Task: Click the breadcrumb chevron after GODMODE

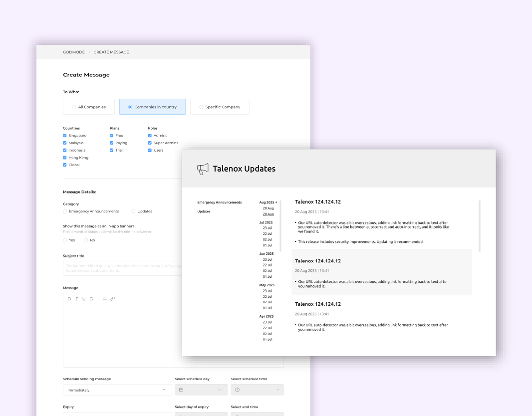Action: 89,52
